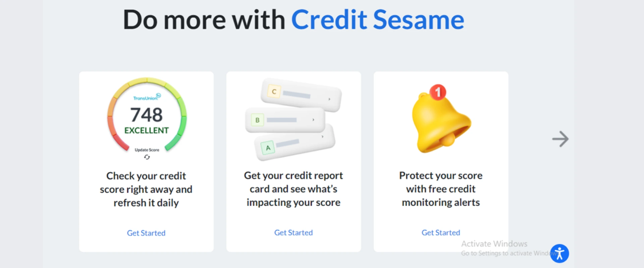This screenshot has height=268, width=644.
Task: Select the green grade A badge
Action: tap(268, 148)
